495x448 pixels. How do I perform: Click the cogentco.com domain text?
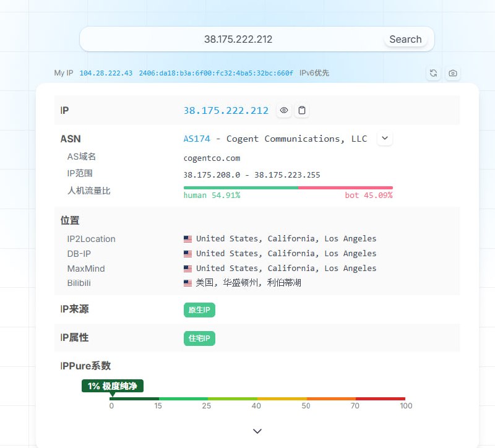tap(212, 158)
